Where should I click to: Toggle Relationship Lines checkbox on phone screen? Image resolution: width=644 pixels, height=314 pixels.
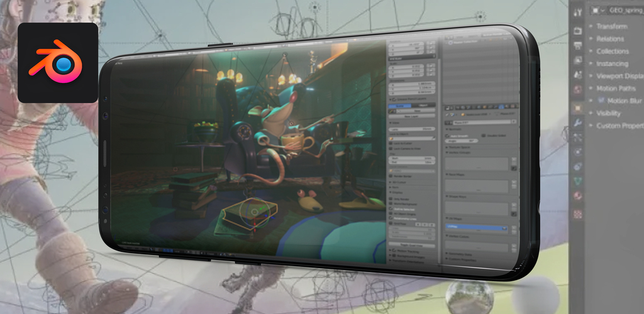[391, 218]
